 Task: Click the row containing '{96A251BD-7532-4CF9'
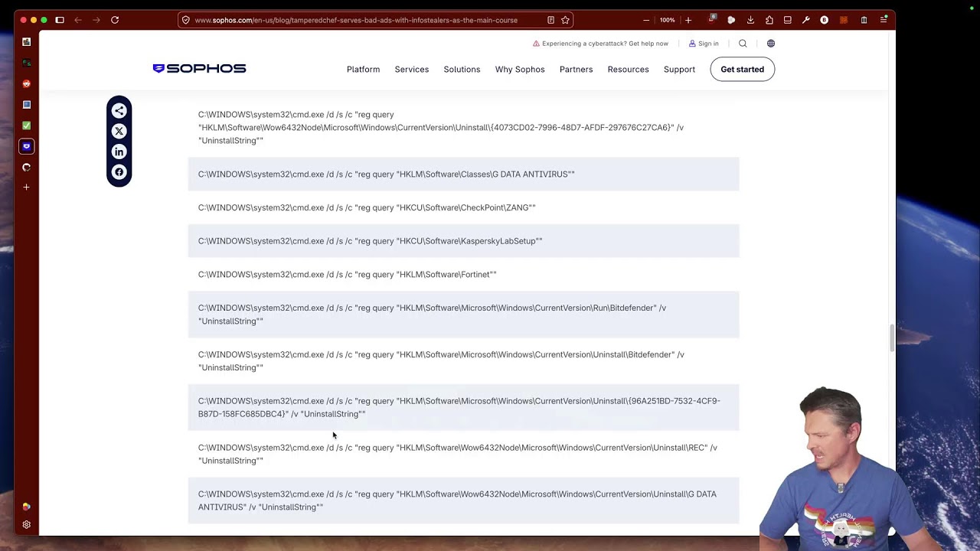[463, 408]
